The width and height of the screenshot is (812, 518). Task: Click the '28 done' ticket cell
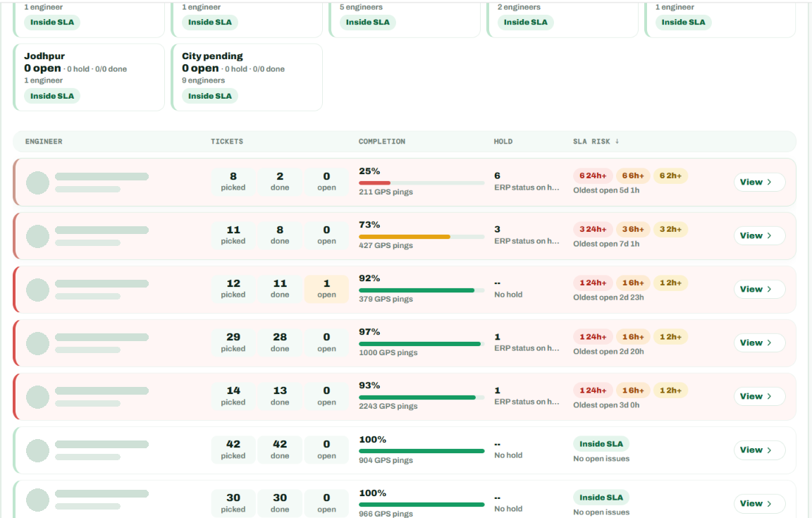point(280,342)
